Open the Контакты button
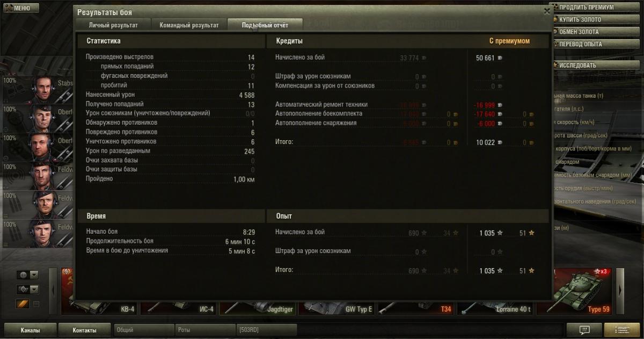The height and width of the screenshot is (339, 644). pyautogui.click(x=84, y=330)
